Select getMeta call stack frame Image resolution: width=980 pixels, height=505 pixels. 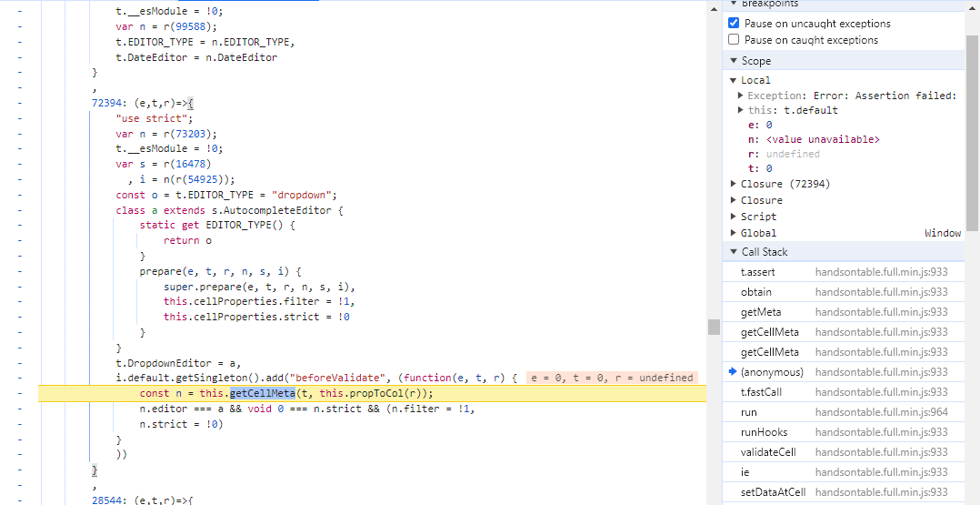point(844,311)
